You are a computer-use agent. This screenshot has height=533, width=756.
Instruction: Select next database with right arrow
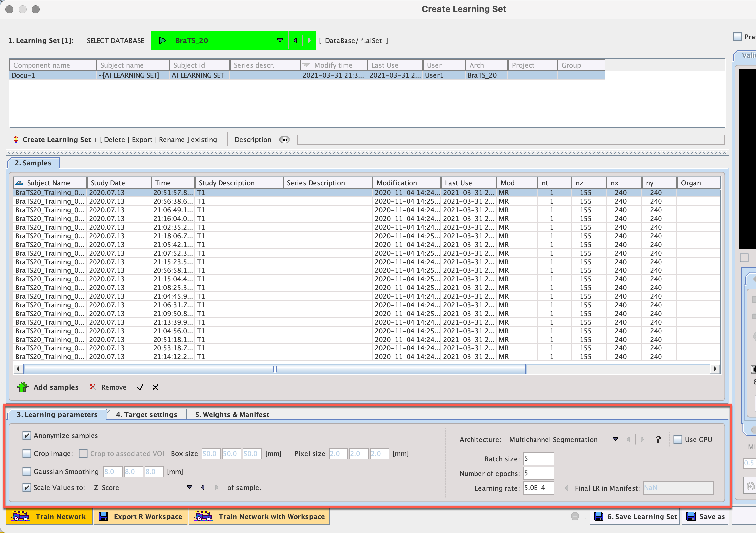[x=309, y=40]
